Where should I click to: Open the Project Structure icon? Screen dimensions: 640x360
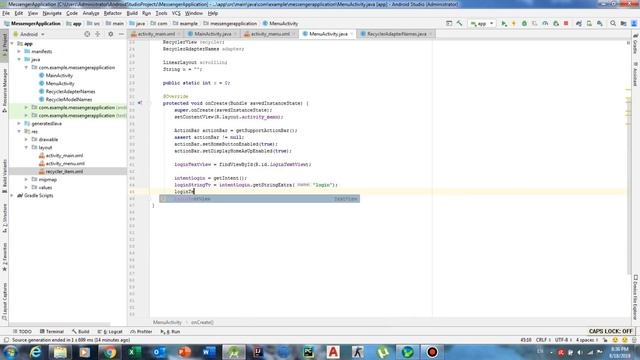pos(623,24)
